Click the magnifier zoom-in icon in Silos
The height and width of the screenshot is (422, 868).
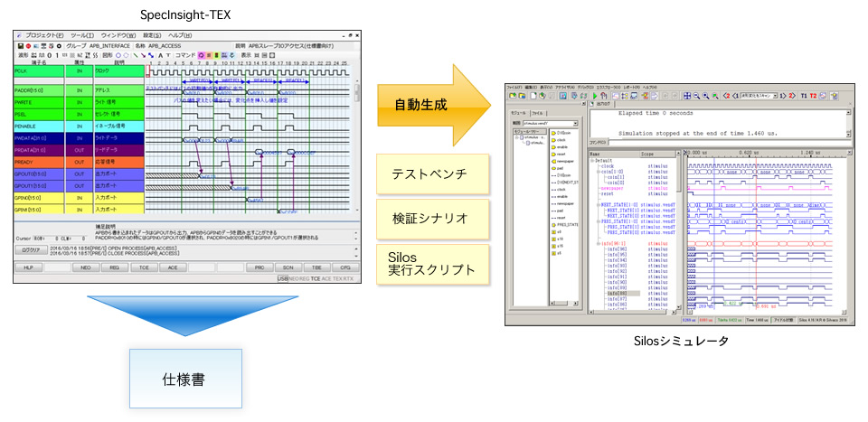[706, 96]
